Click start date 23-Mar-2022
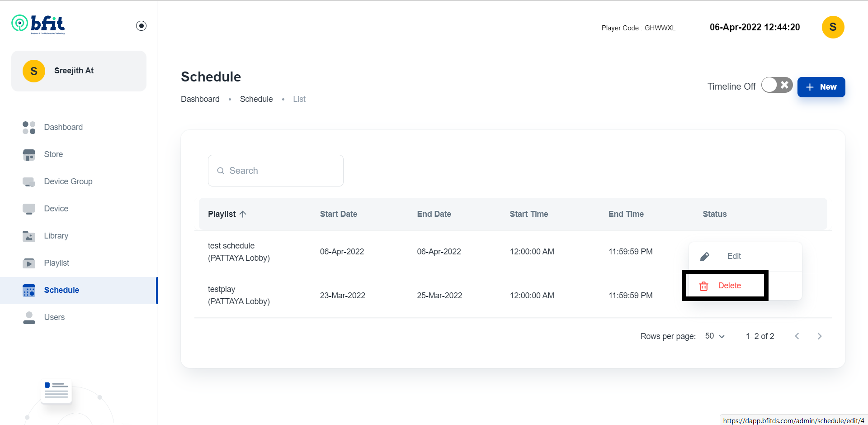The width and height of the screenshot is (868, 425). [x=343, y=296]
